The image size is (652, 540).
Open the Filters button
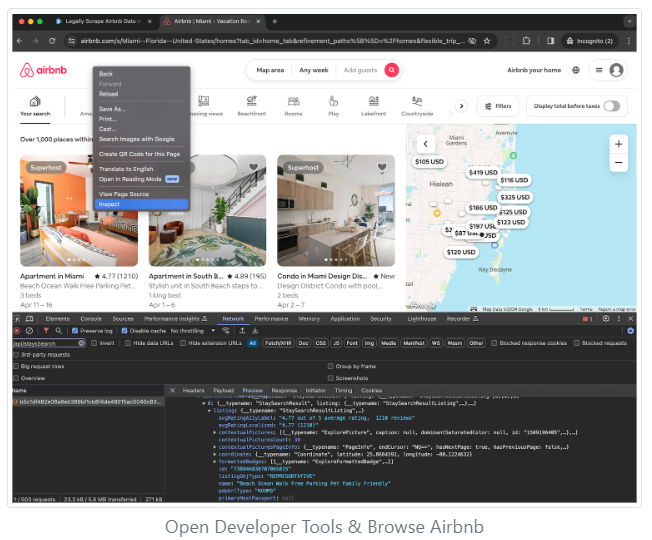(x=498, y=106)
